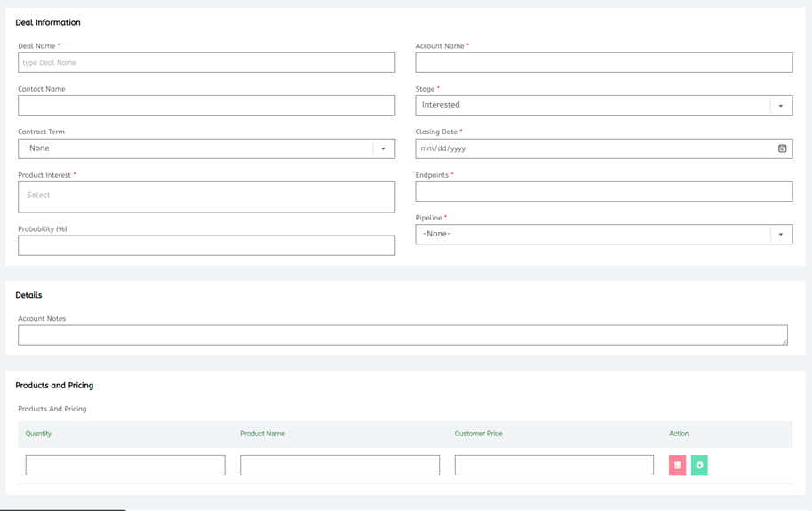The width and height of the screenshot is (812, 511).
Task: Click the Account Notes resize handle
Action: pos(784,341)
